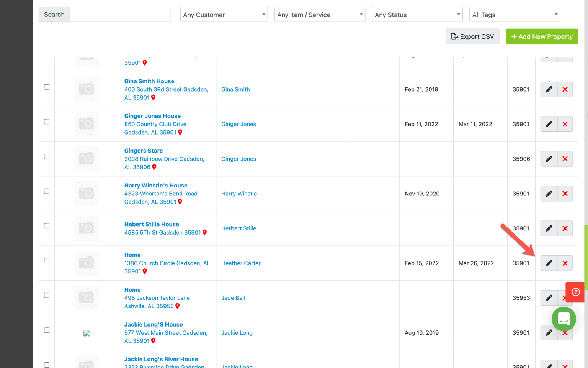Delete the Ginger Jones House property
Screen dimensions: 588x368
pos(565,124)
